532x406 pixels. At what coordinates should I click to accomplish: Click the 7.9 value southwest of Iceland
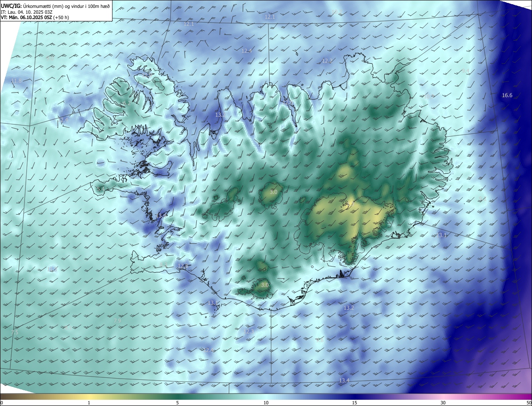pyautogui.click(x=117, y=321)
